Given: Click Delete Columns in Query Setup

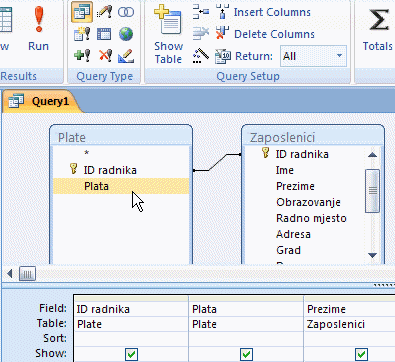Looking at the screenshot, I should click(265, 34).
